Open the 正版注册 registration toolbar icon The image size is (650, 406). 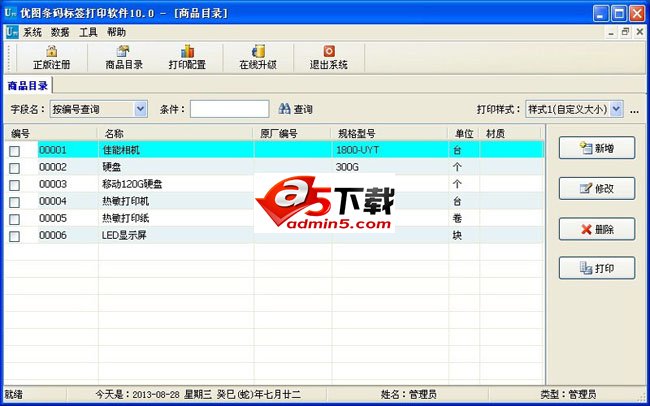pos(51,58)
